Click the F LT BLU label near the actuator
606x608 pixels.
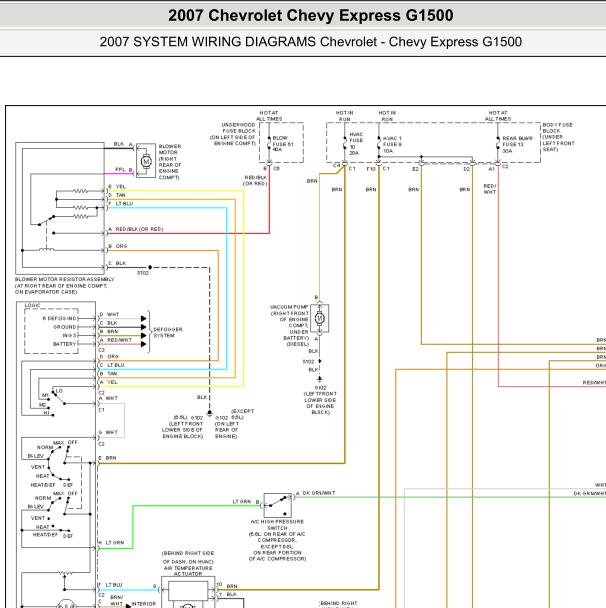coord(110,585)
